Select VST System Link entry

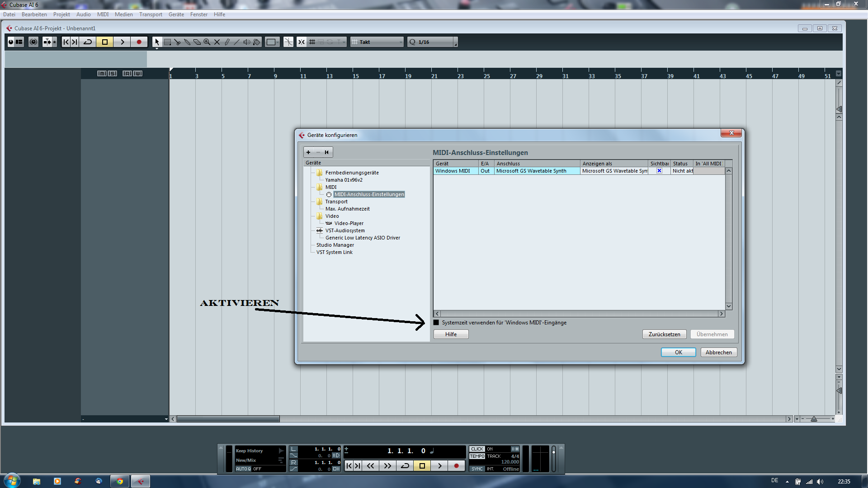pyautogui.click(x=334, y=252)
